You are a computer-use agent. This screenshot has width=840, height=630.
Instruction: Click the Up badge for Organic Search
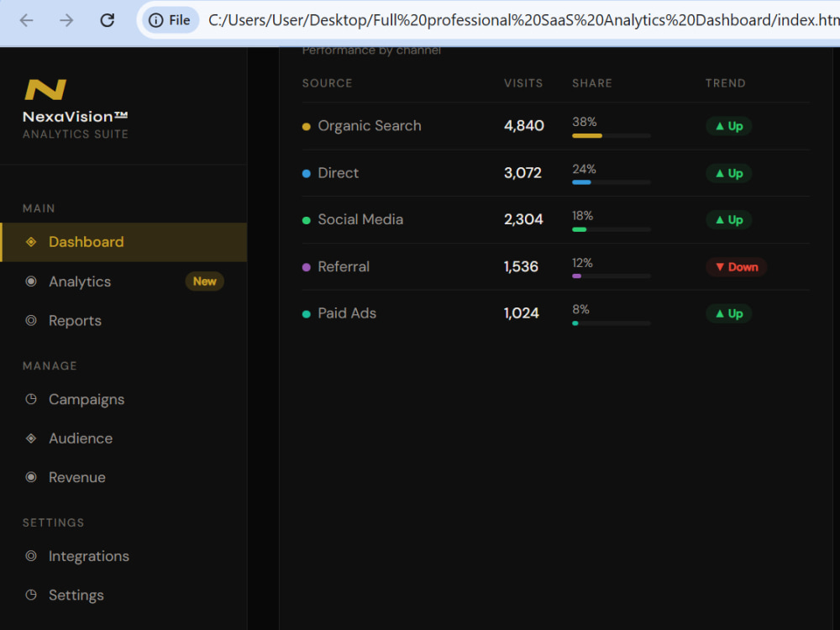point(729,126)
